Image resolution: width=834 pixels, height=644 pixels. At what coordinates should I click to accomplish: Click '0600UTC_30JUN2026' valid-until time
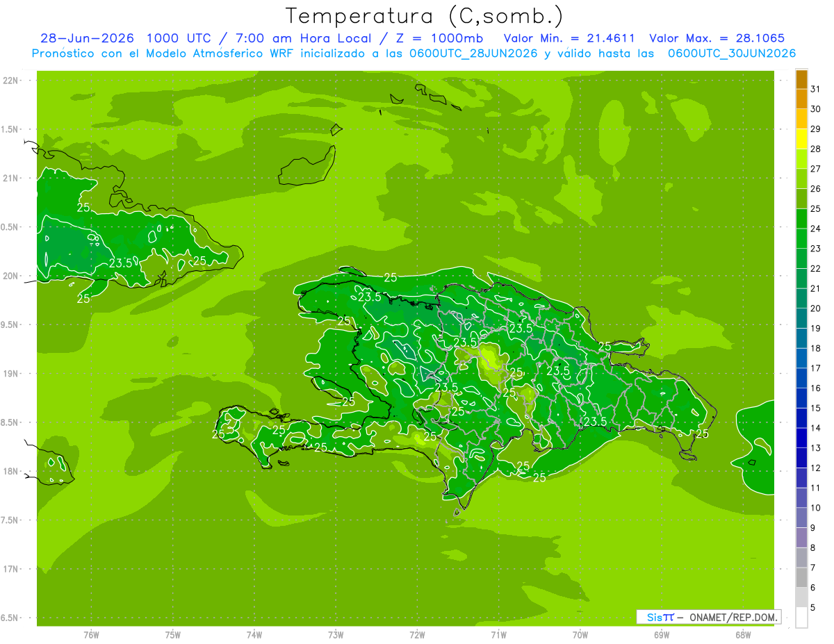(x=732, y=53)
